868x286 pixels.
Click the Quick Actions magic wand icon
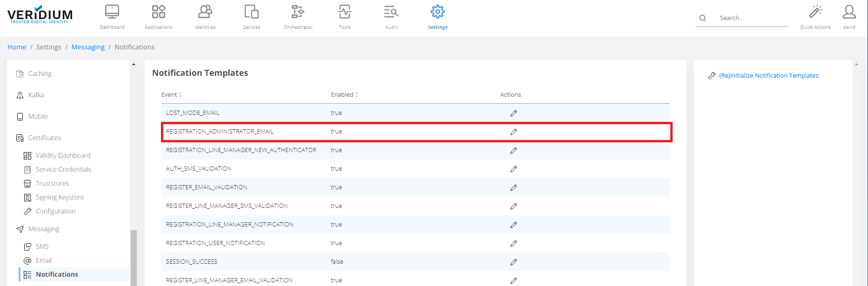[x=815, y=12]
